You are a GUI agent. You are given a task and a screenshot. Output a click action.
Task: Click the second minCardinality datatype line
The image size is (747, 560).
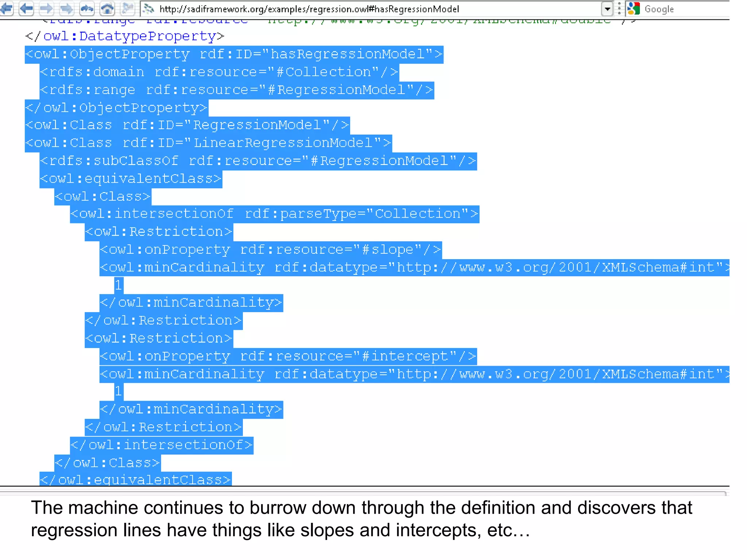point(414,374)
